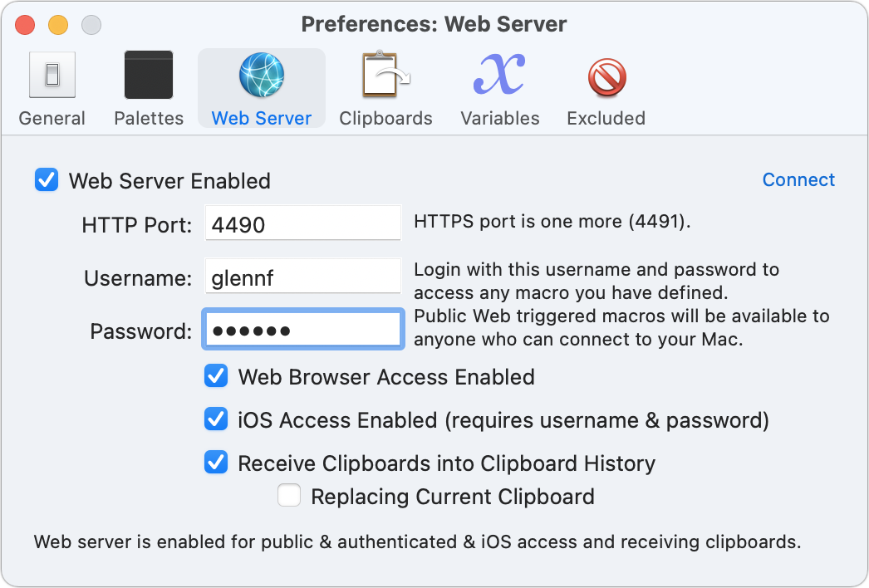
Task: Switch to the Clipboards tab label
Action: tap(385, 118)
